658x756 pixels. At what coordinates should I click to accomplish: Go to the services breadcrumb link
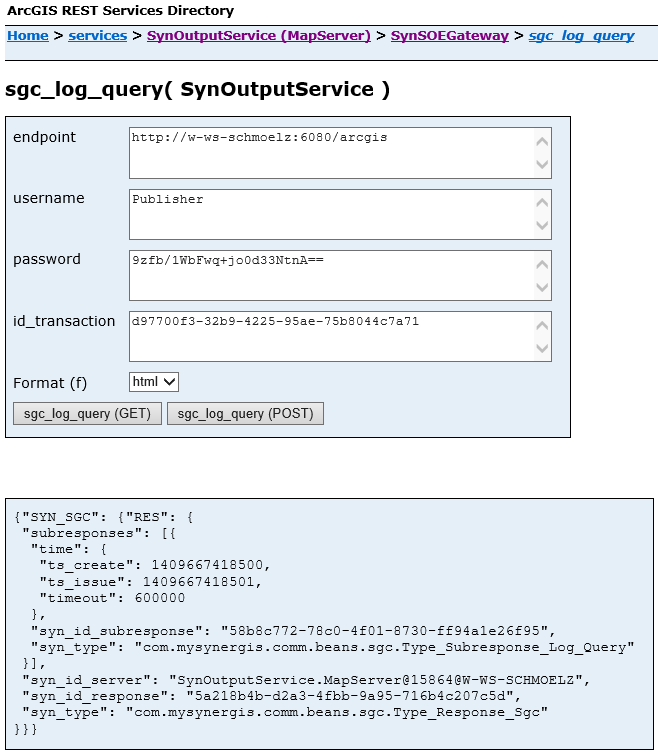(x=97, y=36)
